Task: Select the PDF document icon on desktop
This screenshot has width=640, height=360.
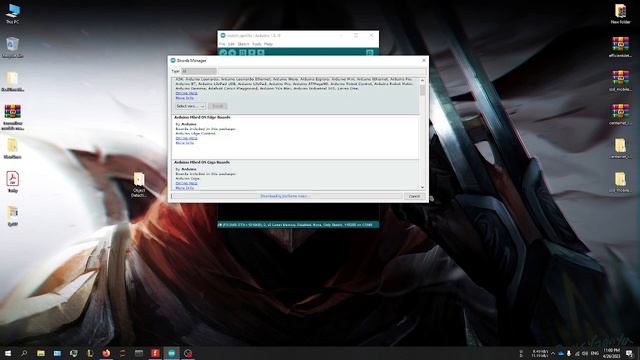Action: pos(13,182)
